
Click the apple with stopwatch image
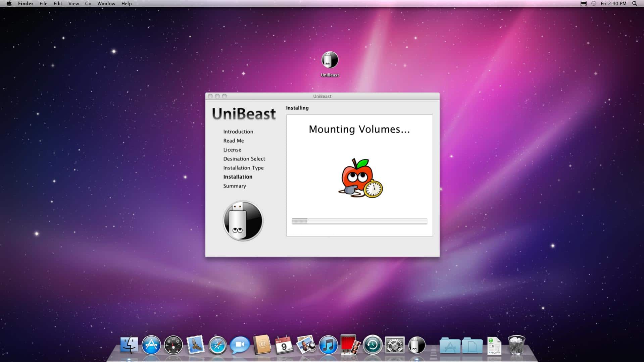pos(360,178)
